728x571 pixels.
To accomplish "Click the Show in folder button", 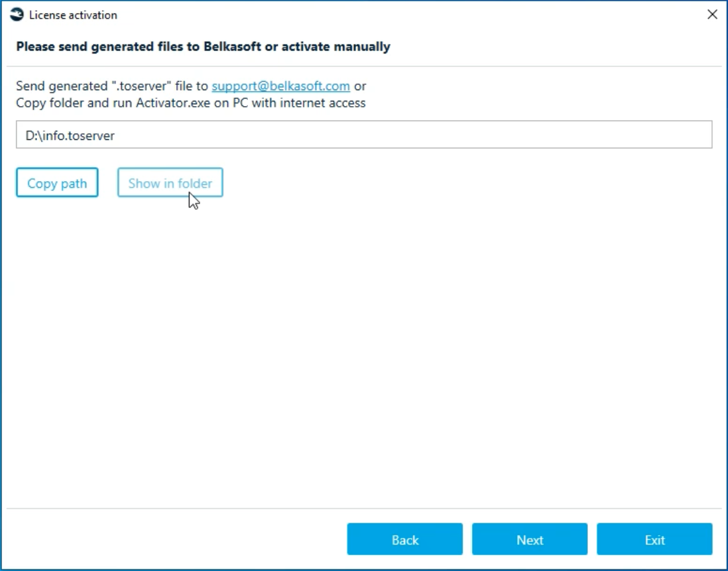I will (170, 182).
